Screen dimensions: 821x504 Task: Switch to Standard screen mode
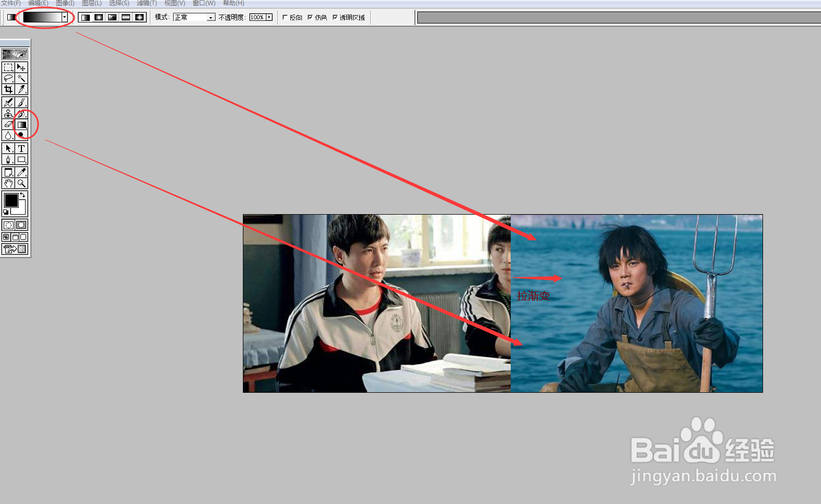click(6, 237)
